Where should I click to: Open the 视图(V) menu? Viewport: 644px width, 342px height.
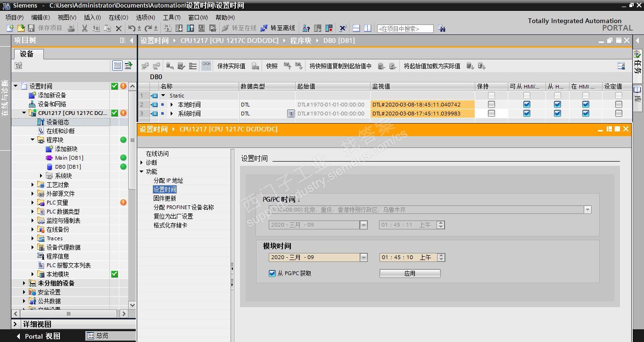(x=67, y=17)
